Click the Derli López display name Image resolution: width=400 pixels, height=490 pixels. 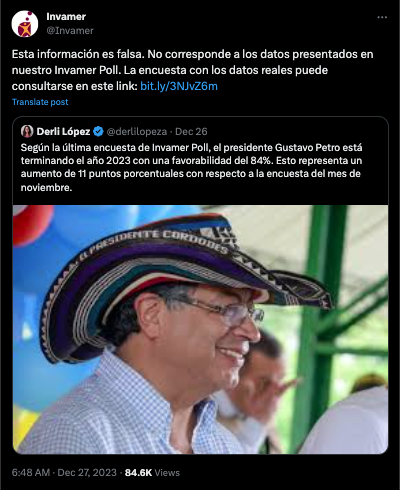pyautogui.click(x=63, y=132)
